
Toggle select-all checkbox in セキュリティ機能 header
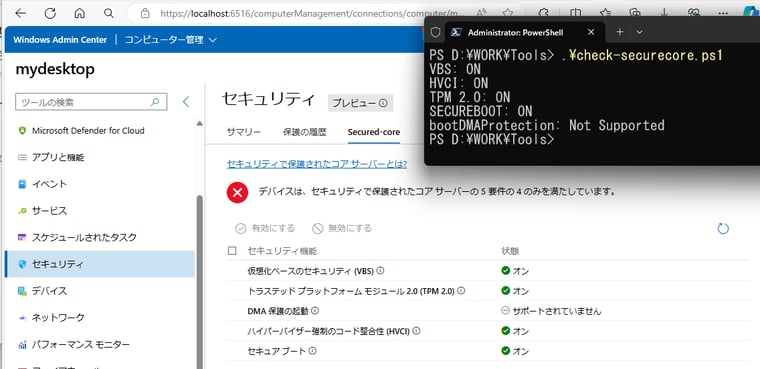(x=232, y=251)
